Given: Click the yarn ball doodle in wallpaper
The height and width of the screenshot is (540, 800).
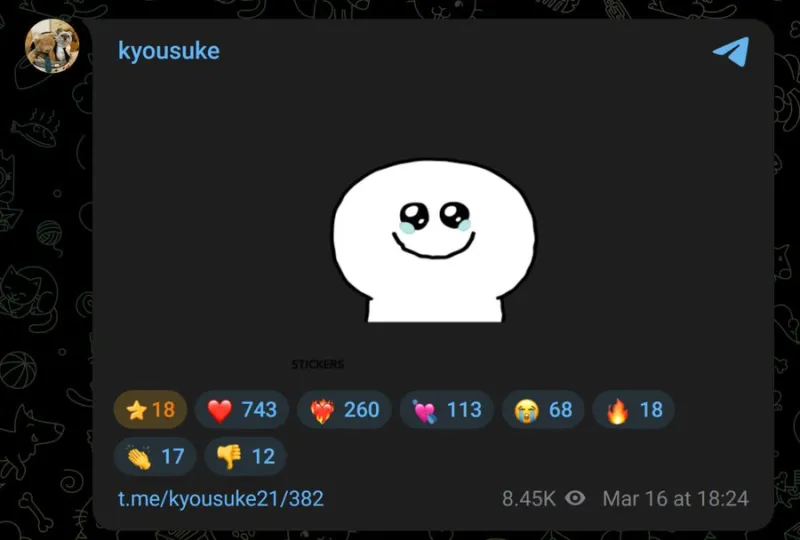Looking at the screenshot, I should (x=49, y=236).
